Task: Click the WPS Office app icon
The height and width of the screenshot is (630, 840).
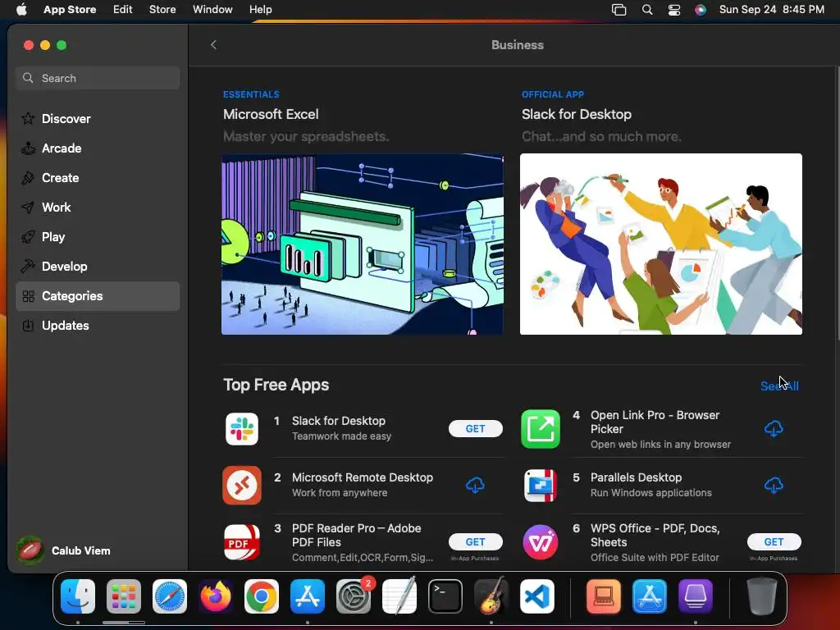Action: (541, 542)
